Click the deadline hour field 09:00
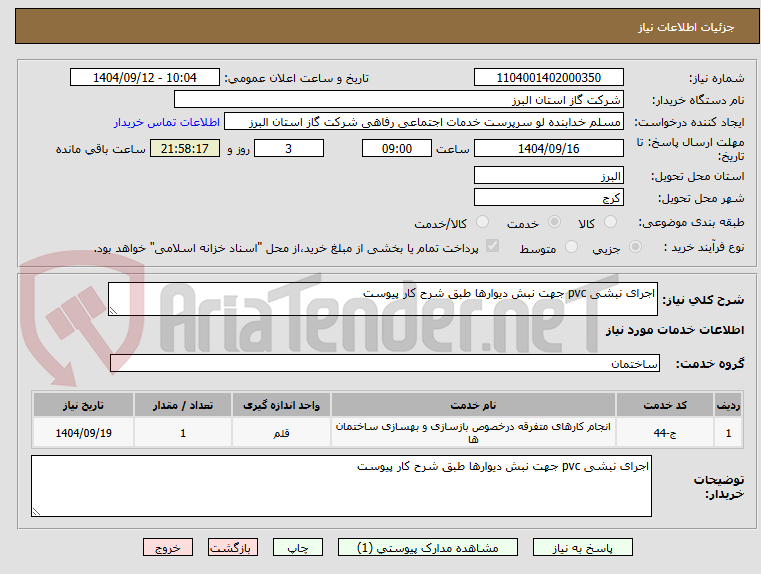The image size is (761, 574). click(397, 148)
